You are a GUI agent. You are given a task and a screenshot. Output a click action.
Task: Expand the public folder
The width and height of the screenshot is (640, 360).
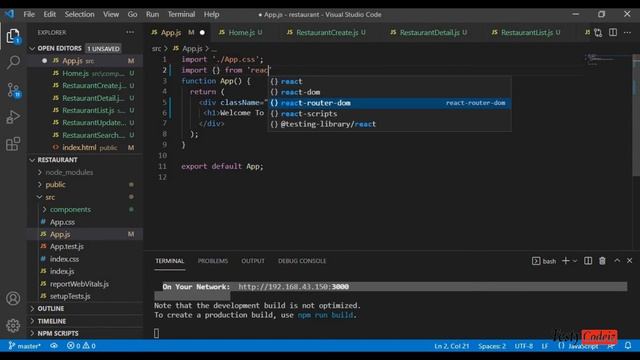(x=40, y=184)
